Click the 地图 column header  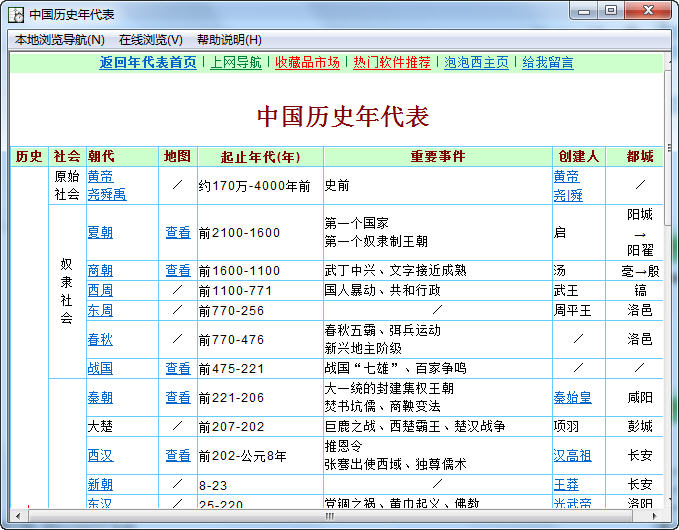pos(178,156)
